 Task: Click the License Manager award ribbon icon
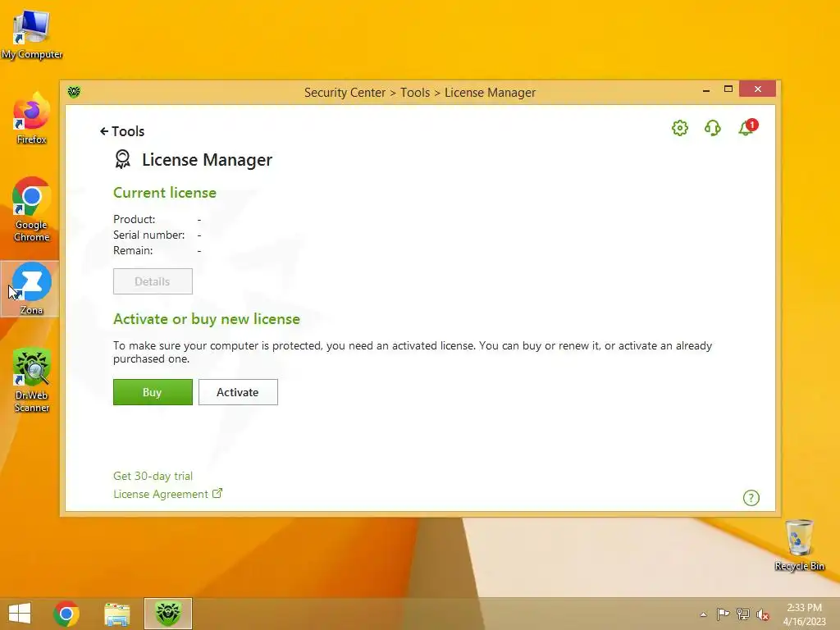click(123, 159)
